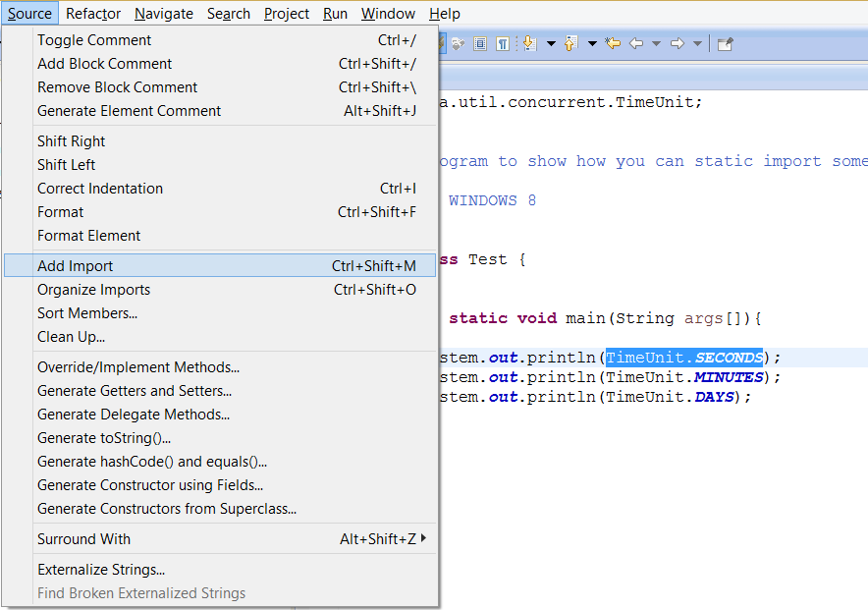The height and width of the screenshot is (610, 868).
Task: Click the Pin Editor icon
Action: point(726,44)
